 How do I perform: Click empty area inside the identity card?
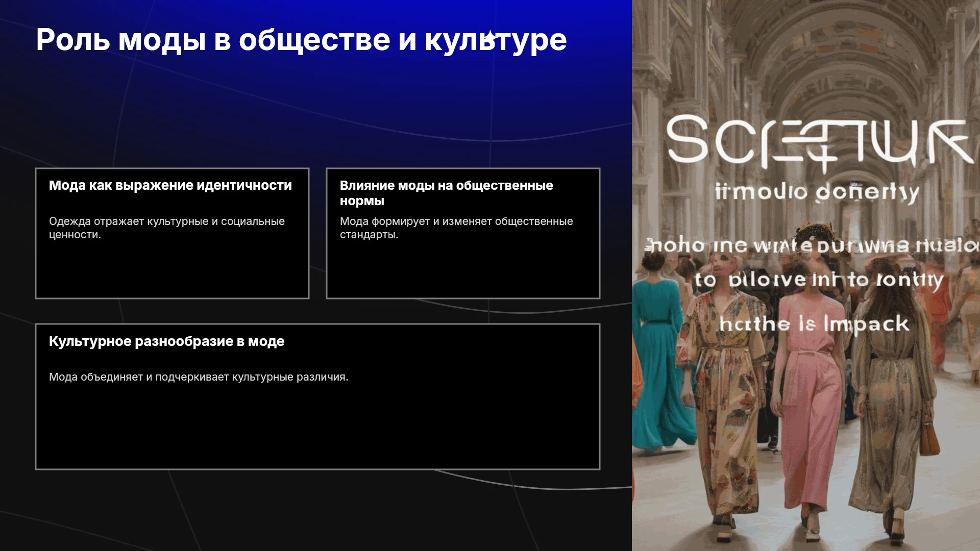pyautogui.click(x=172, y=270)
